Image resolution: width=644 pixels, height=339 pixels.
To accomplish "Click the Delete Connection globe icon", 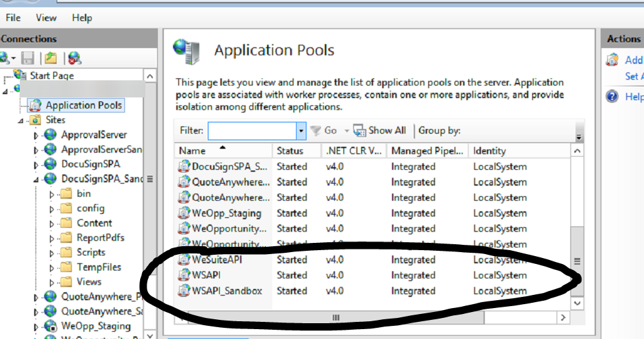I will 74,58.
